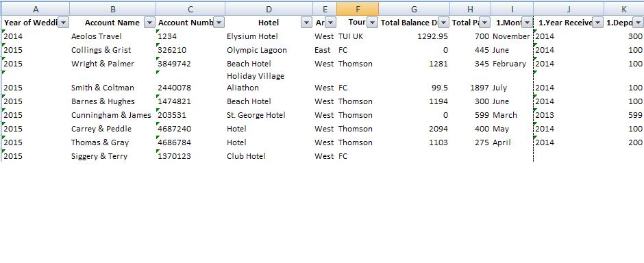Select column B header

point(113,9)
